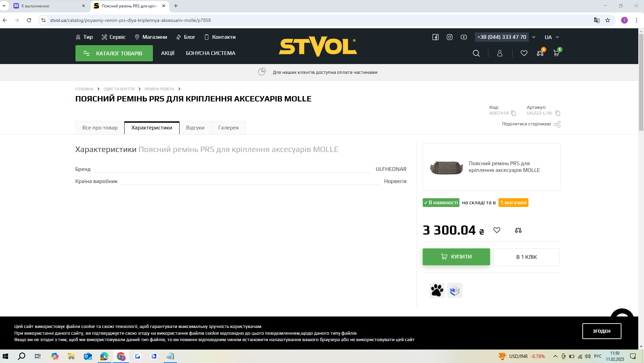Go to the Головна breadcrumb

[x=84, y=89]
